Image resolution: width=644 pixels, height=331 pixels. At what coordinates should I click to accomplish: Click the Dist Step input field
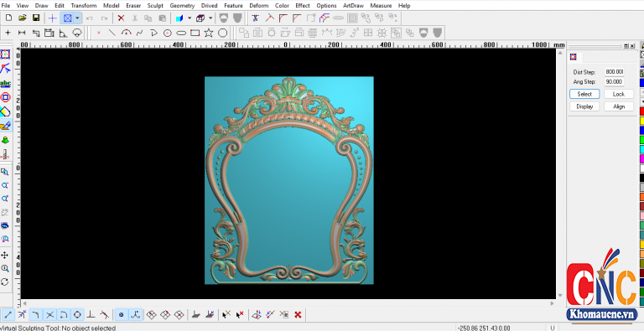pos(614,72)
